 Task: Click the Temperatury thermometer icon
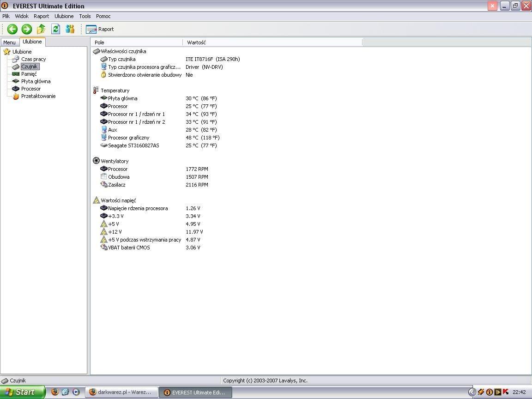(x=96, y=91)
